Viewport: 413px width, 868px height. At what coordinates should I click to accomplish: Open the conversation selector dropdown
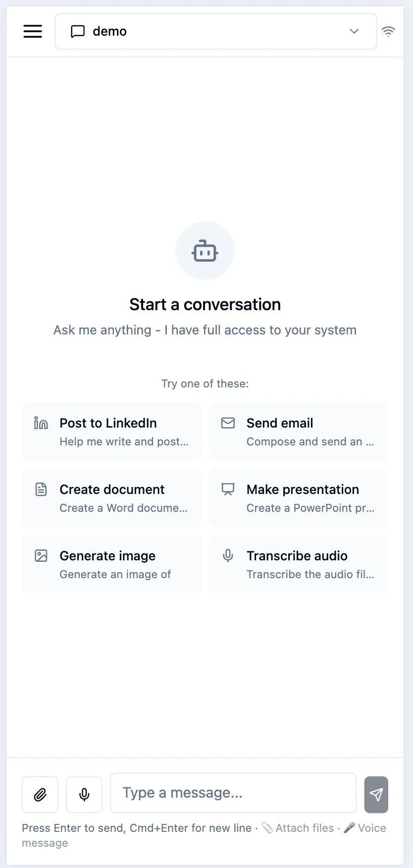(354, 31)
